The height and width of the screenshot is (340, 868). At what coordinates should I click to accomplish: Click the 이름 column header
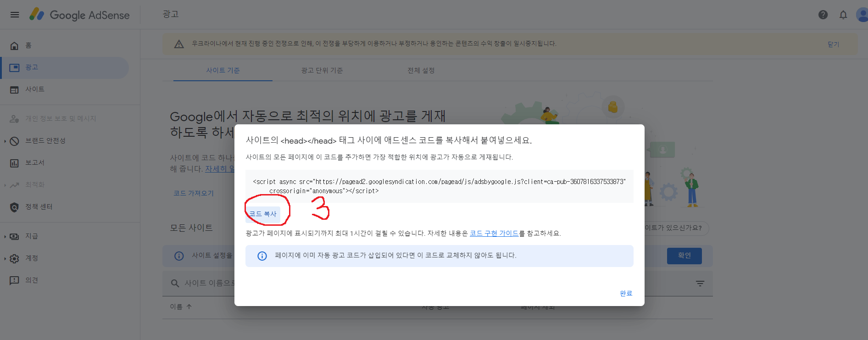[x=176, y=307]
